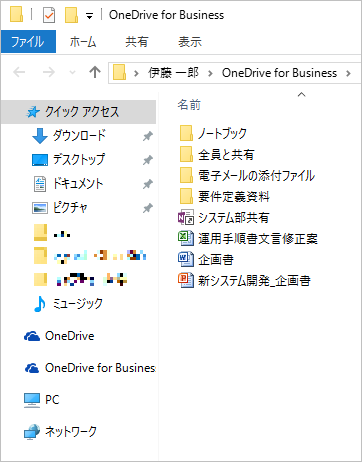Image resolution: width=362 pixels, height=462 pixels.
Task: Select the 運用手順書文言修正案 file
Action: click(258, 239)
